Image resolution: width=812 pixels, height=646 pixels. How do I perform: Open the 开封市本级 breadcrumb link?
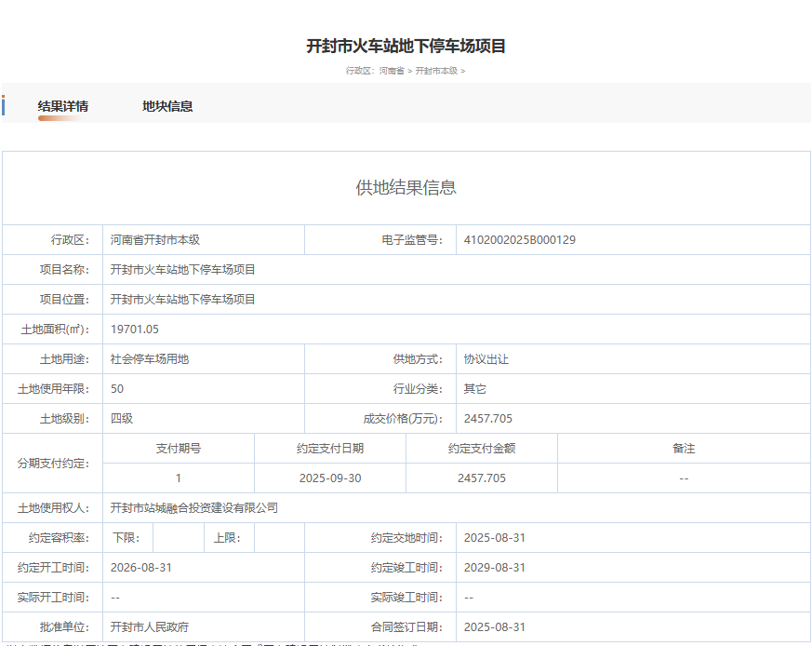[435, 71]
